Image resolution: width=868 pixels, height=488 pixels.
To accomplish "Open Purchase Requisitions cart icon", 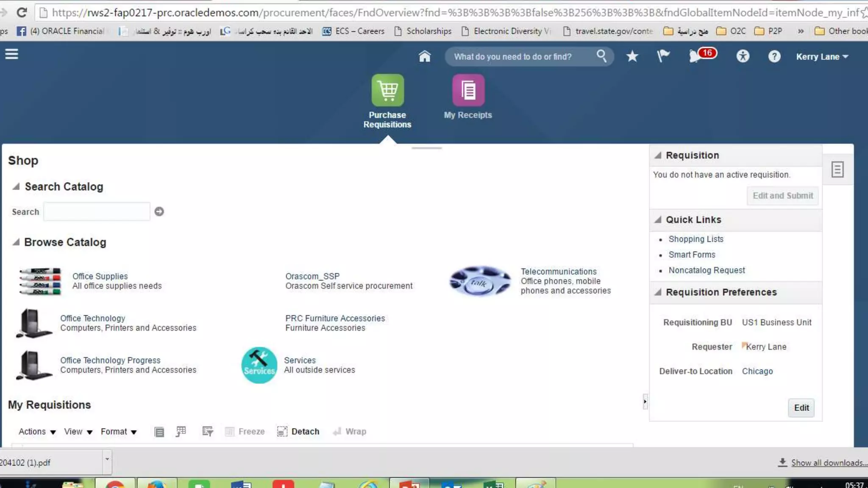I will (387, 90).
